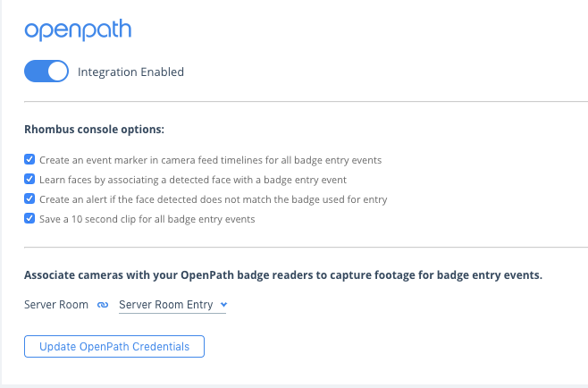Open the Server Room Entry camera dropdown
The width and height of the screenshot is (588, 388).
pos(172,305)
